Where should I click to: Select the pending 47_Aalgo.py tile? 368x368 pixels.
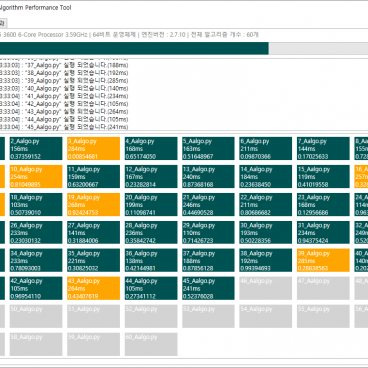(x=323, y=288)
